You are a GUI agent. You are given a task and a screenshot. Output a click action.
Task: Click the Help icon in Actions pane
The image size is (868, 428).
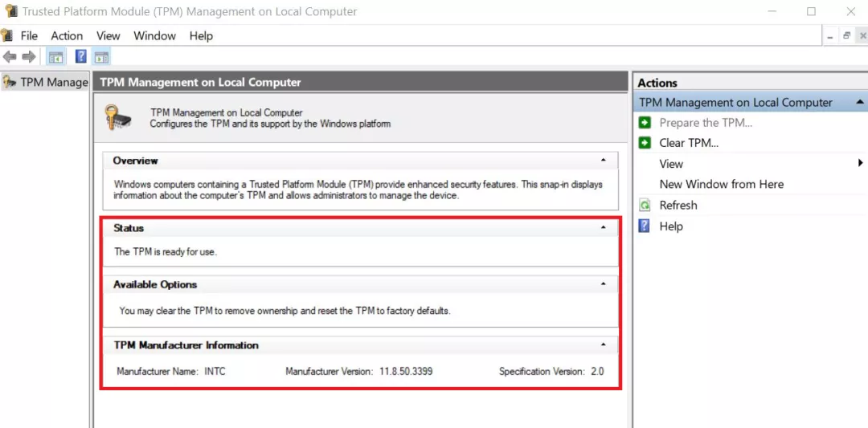point(645,226)
